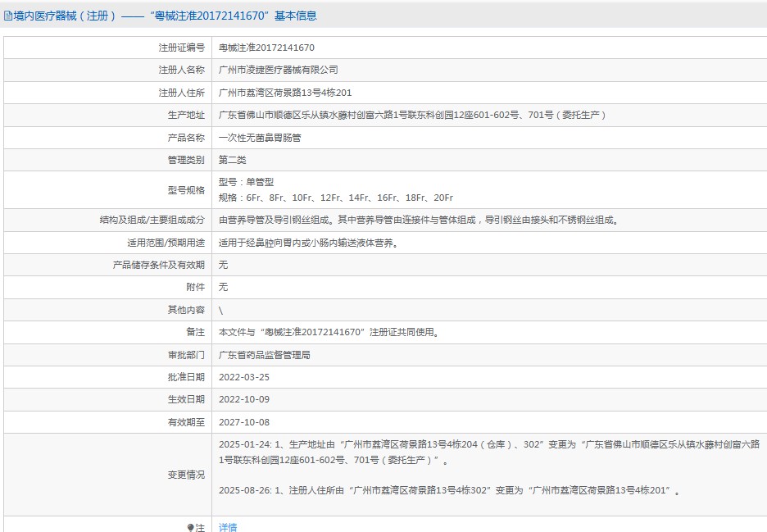Click the 型号：单管型 model text

[x=246, y=183]
